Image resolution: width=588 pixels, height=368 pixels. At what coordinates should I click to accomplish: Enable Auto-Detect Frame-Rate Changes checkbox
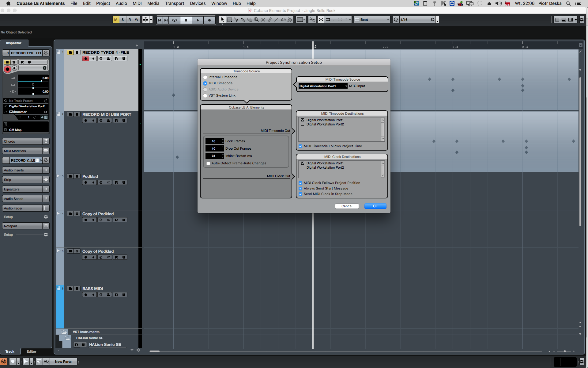[x=208, y=163]
